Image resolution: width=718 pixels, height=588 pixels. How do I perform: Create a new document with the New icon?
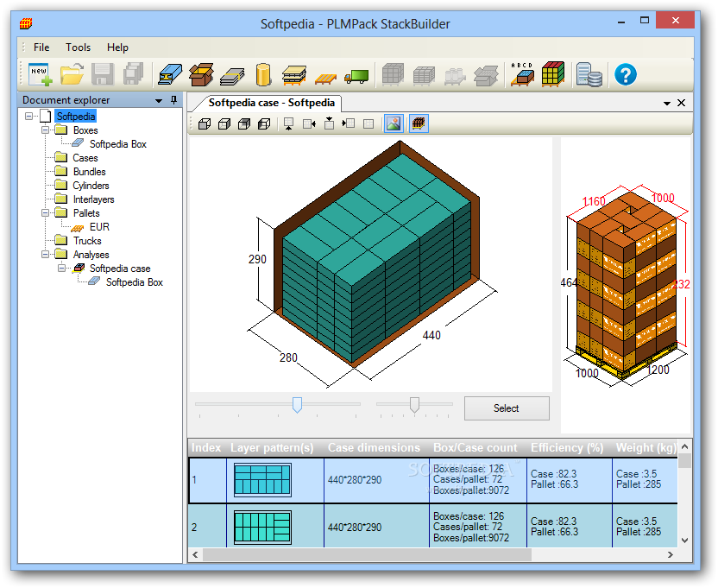click(x=41, y=74)
